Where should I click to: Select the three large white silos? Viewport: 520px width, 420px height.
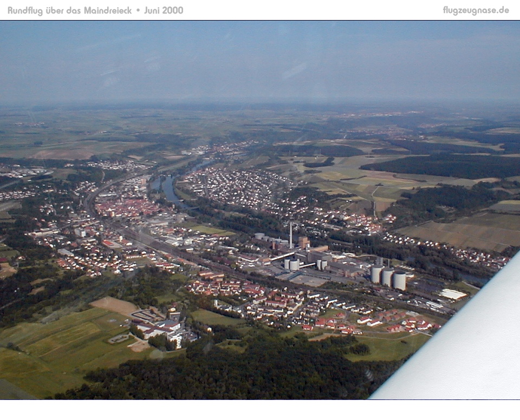pyautogui.click(x=388, y=277)
